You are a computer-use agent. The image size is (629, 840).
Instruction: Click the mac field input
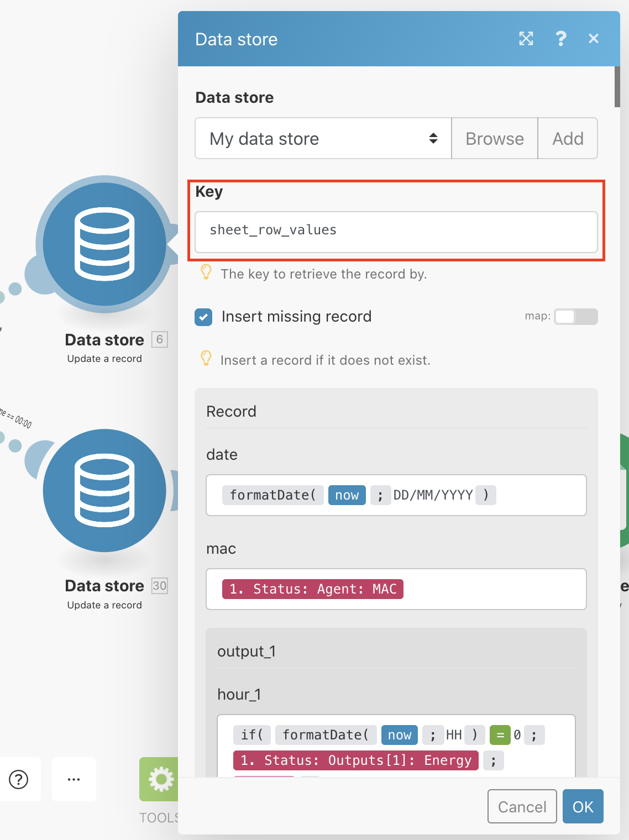396,589
